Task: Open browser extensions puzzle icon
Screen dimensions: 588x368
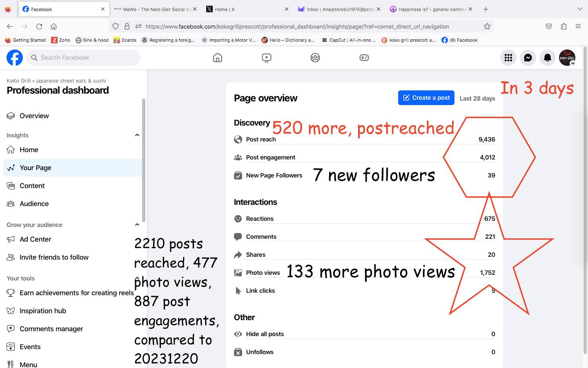Action: tap(563, 26)
